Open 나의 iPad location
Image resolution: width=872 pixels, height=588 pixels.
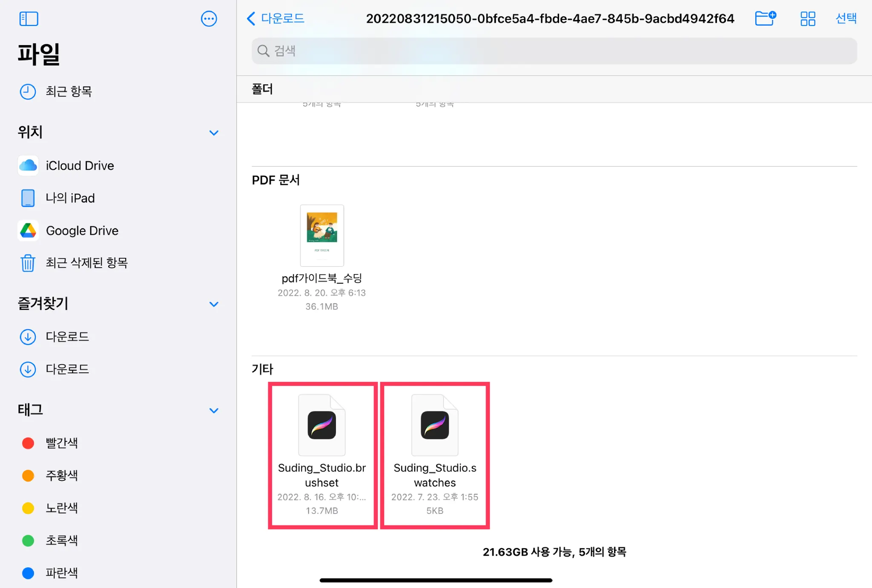70,198
